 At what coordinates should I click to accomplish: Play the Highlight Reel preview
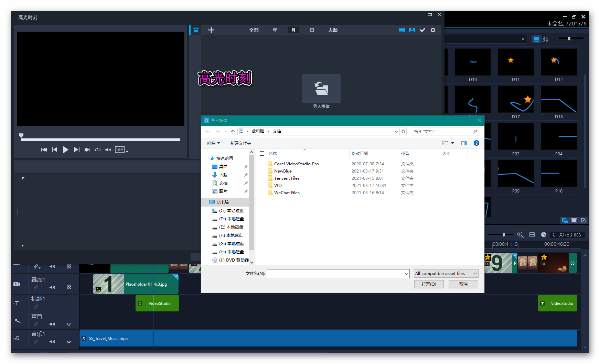(65, 150)
